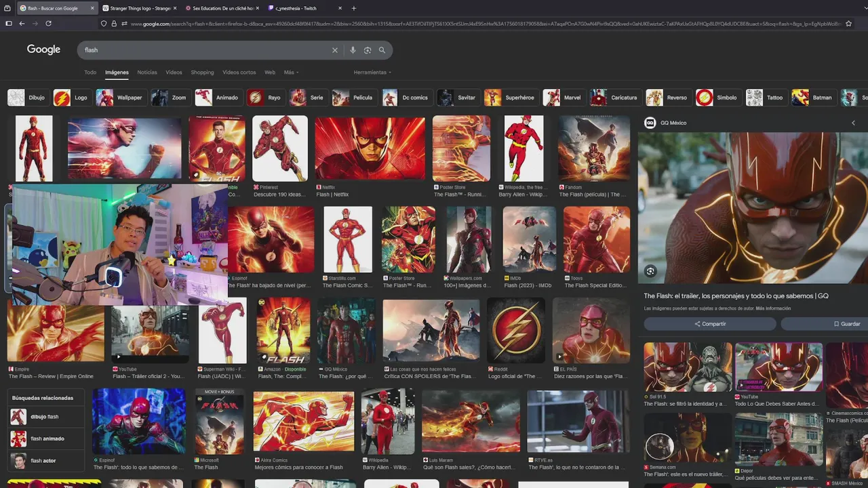
Task: Open Google Lens image search icon
Action: [x=368, y=50]
